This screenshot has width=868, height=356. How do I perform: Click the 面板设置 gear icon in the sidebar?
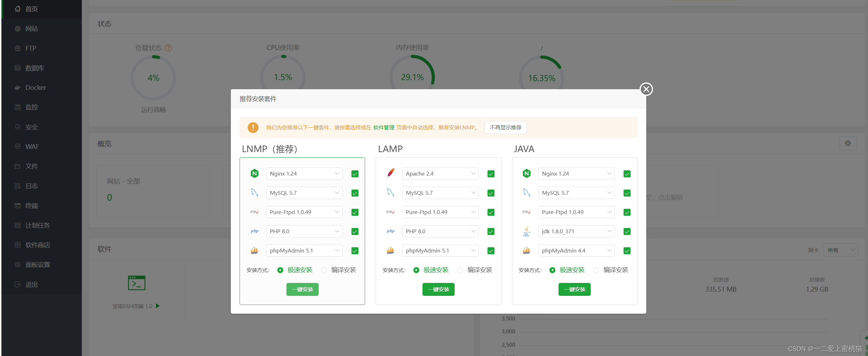point(17,265)
